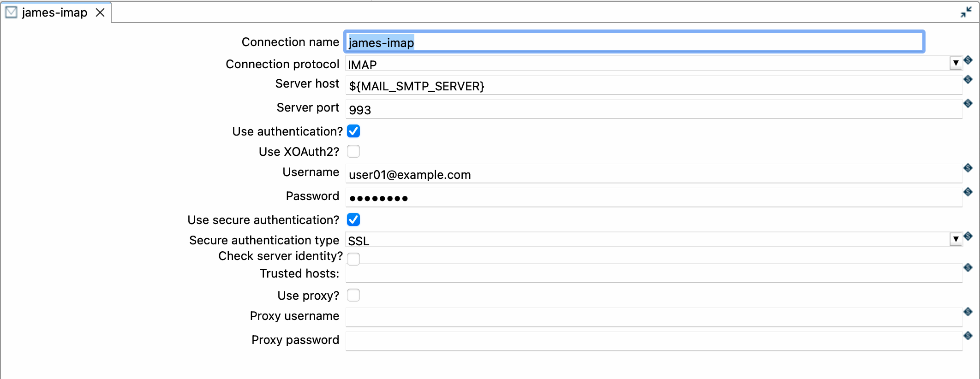
Task: Enable the Use proxy checkbox
Action: [353, 296]
